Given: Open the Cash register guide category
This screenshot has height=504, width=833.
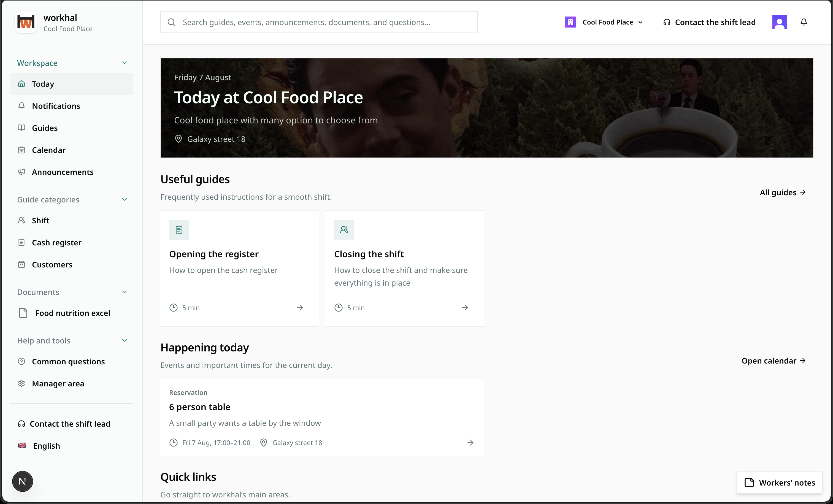Looking at the screenshot, I should 72,242.
